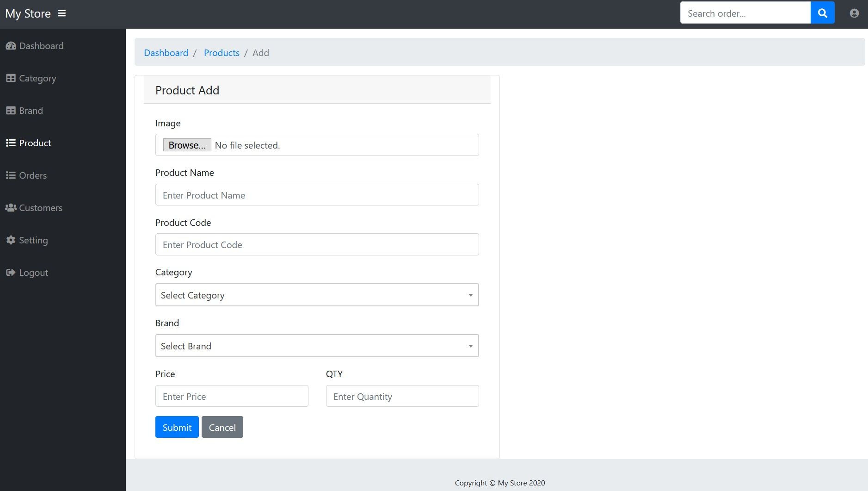Click the Customers people icon in sidebar

click(x=11, y=208)
